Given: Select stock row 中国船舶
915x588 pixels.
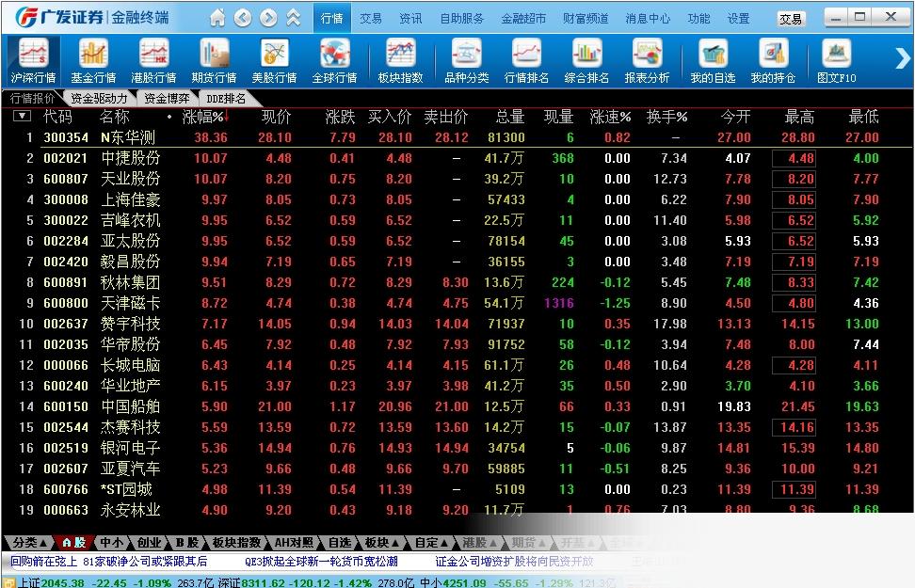Looking at the screenshot, I should [x=457, y=406].
